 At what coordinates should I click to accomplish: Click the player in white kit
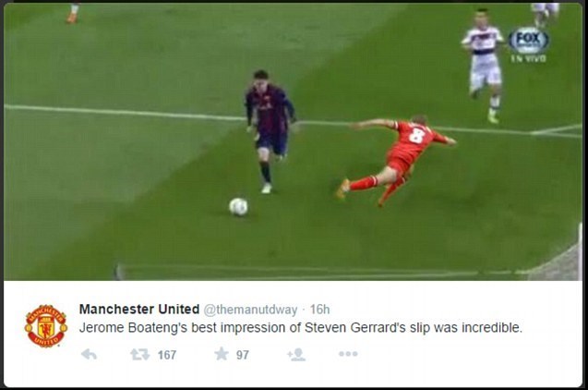pos(484,66)
